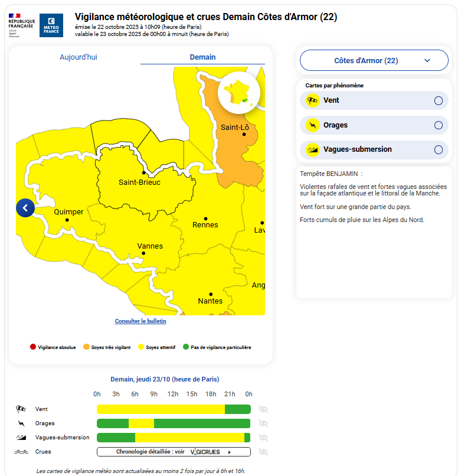
Task: Select the Vent radio button
Action: 438,101
